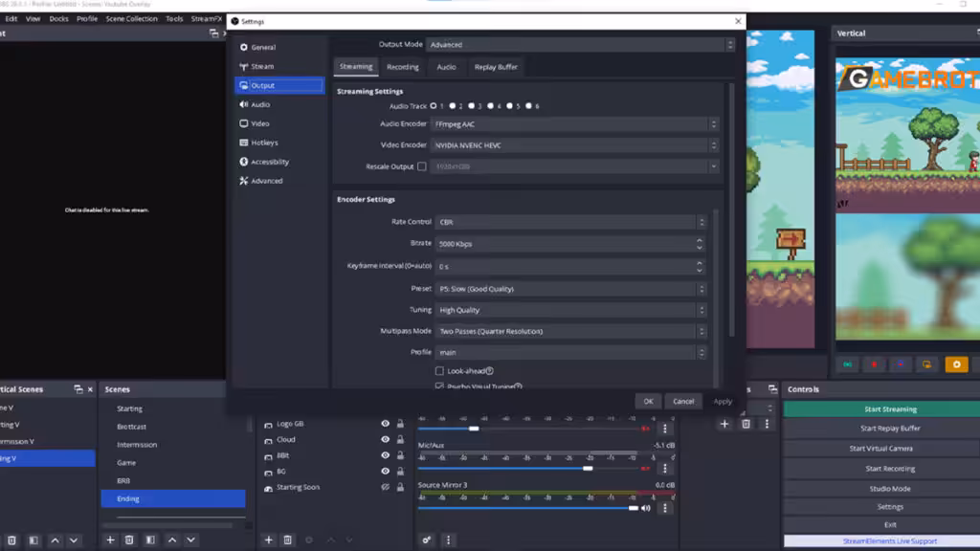Unlock the Logo GB source lock icon
This screenshot has width=980, height=551.
tap(400, 425)
